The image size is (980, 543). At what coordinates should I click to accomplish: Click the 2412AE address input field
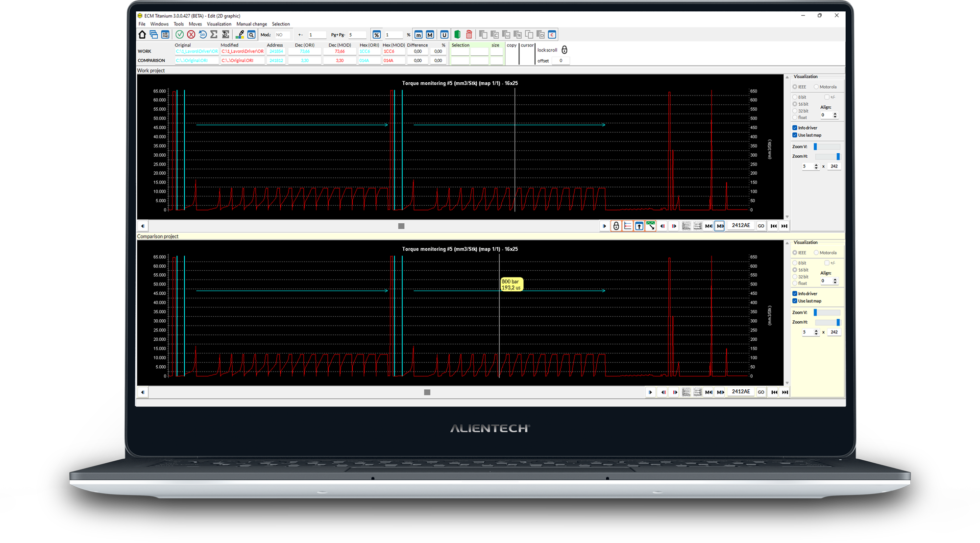point(741,226)
